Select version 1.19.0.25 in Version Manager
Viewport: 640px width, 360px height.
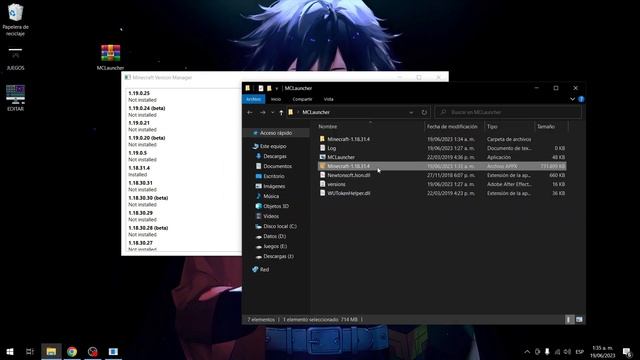[139, 93]
